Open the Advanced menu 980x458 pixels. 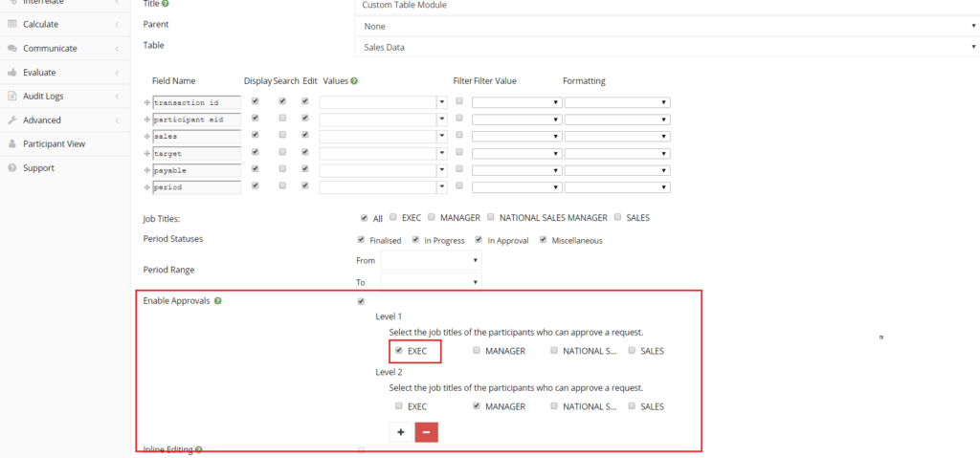coord(64,120)
